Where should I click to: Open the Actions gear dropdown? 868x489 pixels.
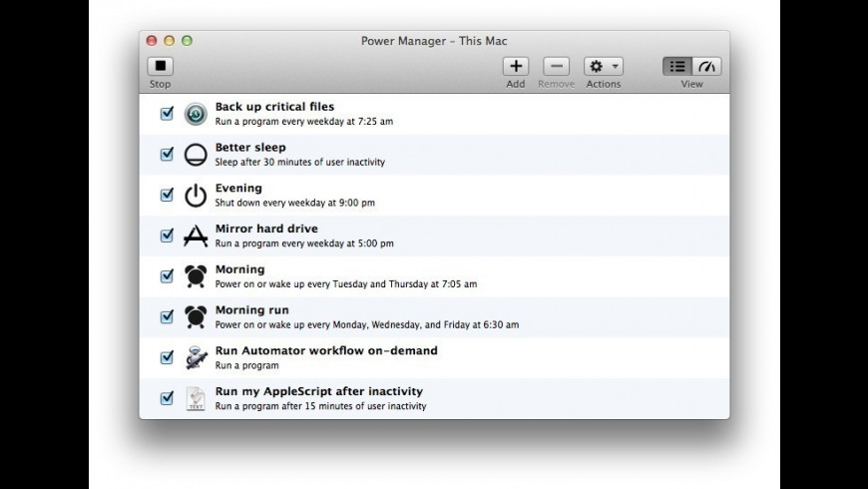point(603,67)
